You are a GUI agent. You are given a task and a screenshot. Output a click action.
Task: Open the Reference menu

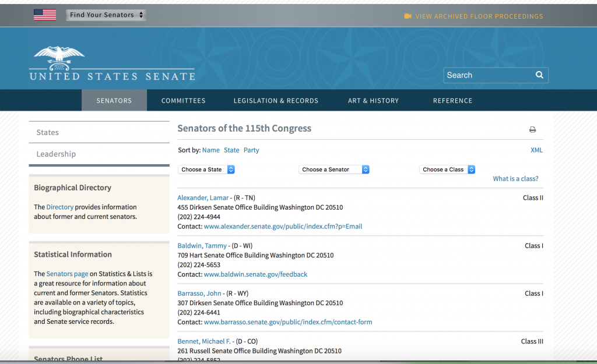452,100
